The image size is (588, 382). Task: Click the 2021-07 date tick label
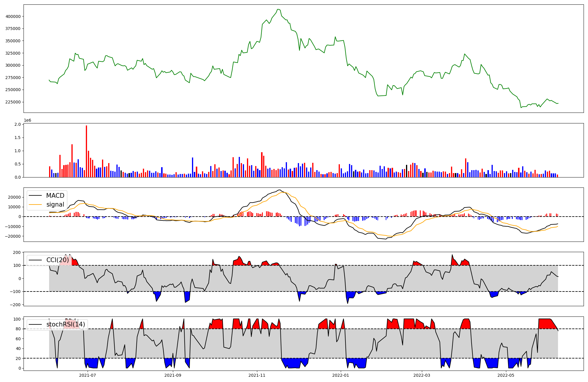click(x=88, y=375)
